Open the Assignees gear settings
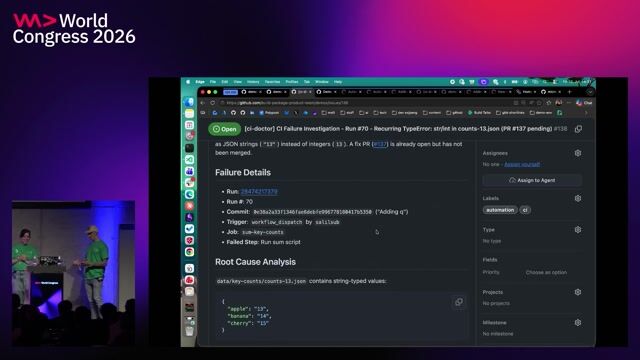640x360 pixels. (578, 153)
